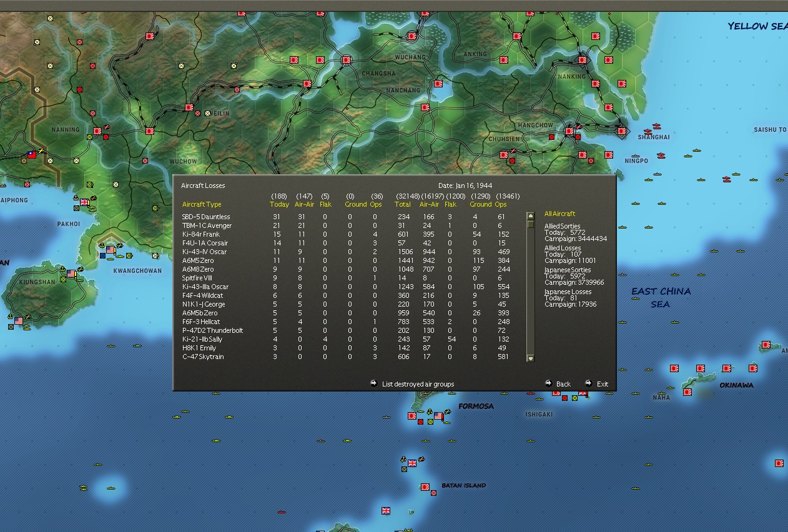Sort by the Total column header

point(403,204)
